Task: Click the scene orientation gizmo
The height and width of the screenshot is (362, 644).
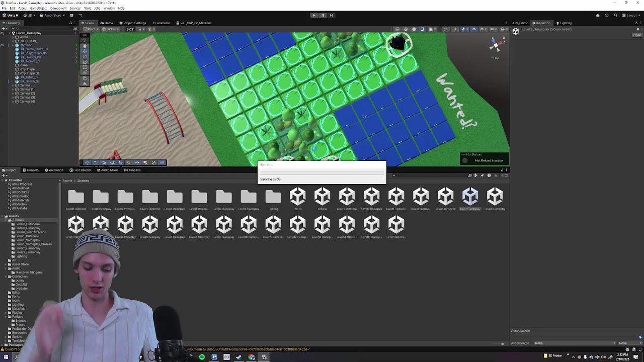Action: (496, 45)
